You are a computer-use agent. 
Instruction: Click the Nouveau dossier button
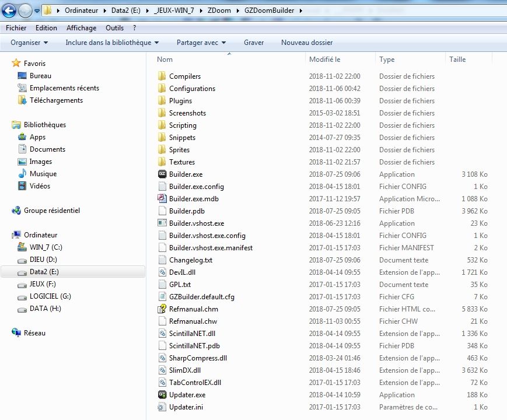click(x=307, y=43)
